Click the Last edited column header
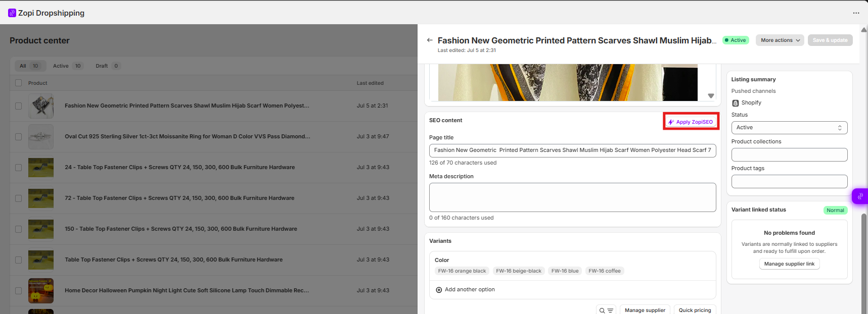The image size is (868, 314). tap(370, 83)
